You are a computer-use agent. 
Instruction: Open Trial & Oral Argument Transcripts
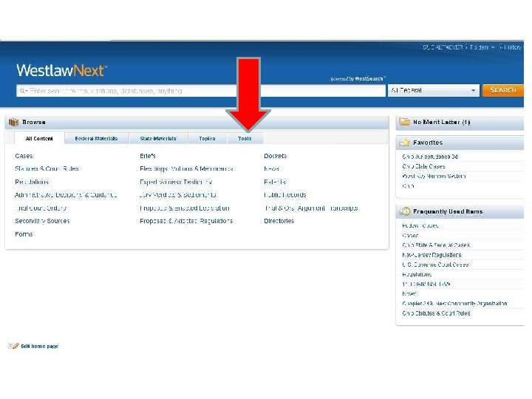pos(311,208)
